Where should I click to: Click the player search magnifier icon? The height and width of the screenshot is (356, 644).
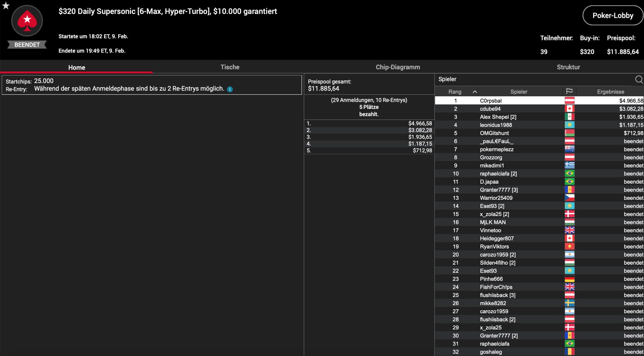pyautogui.click(x=638, y=79)
